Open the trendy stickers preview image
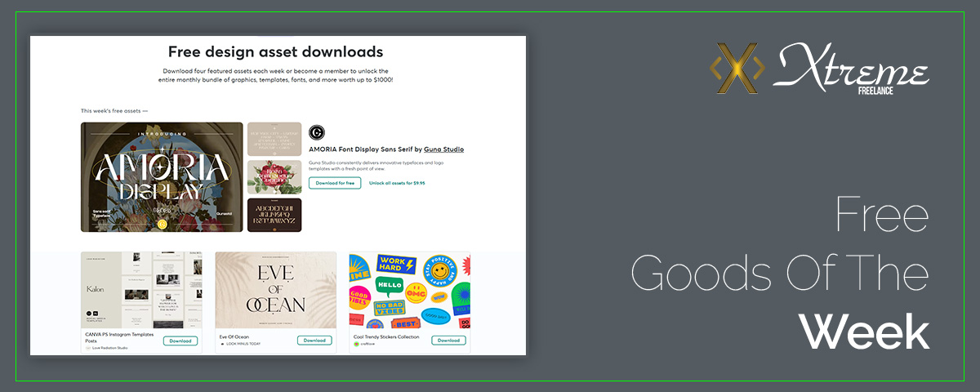 point(410,290)
